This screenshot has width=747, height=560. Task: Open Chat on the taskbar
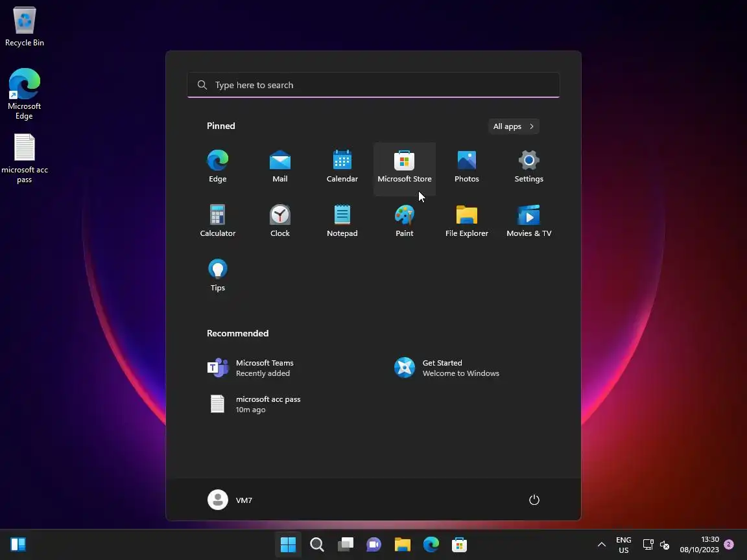click(x=374, y=544)
